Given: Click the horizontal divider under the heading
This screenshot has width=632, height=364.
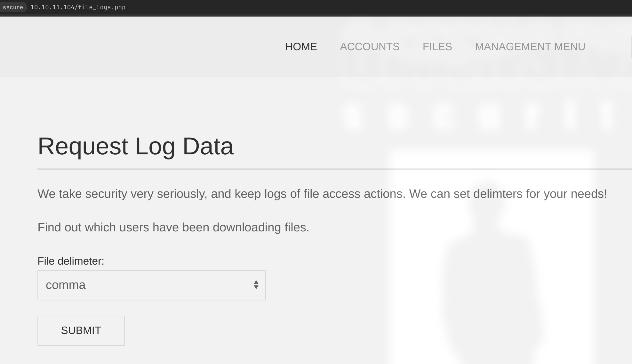Looking at the screenshot, I should coord(334,169).
